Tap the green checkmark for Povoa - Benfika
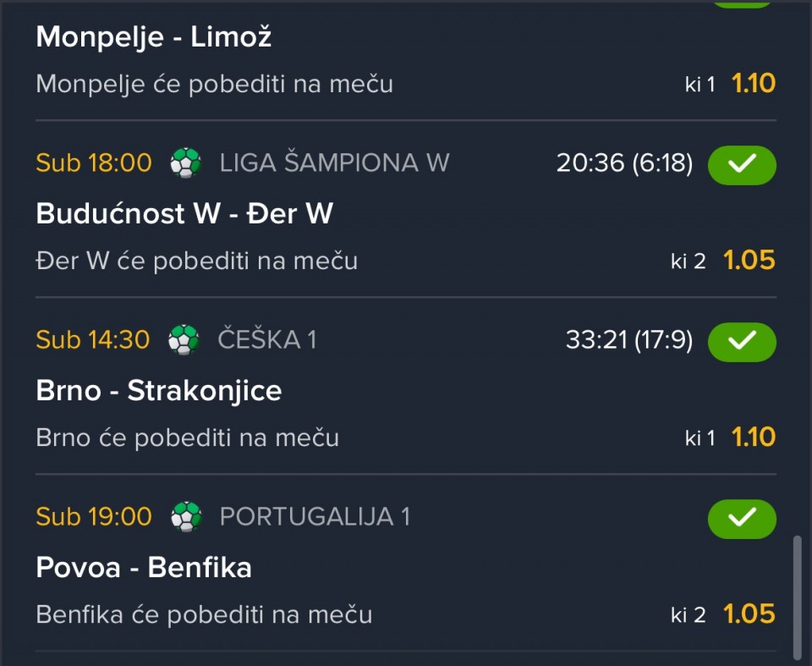The height and width of the screenshot is (666, 812). (x=741, y=519)
